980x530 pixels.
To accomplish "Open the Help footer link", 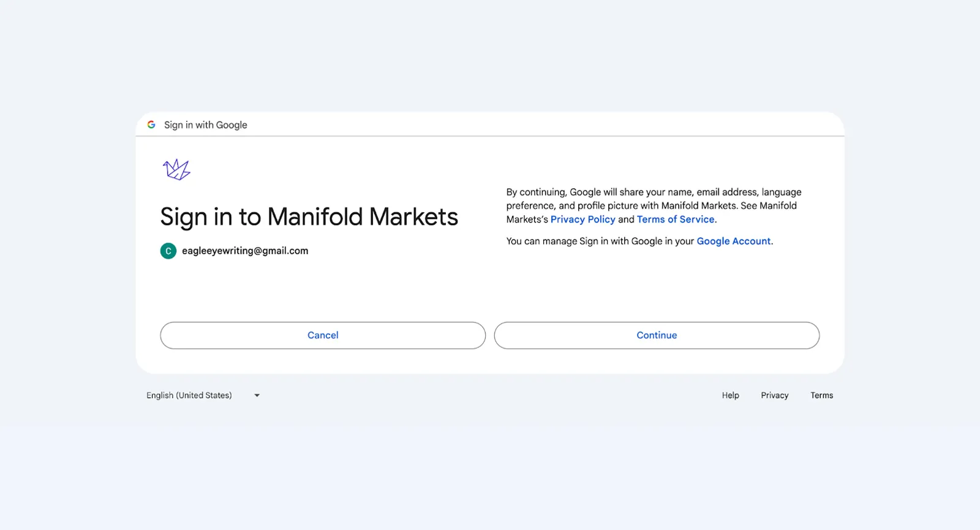I will click(x=731, y=395).
